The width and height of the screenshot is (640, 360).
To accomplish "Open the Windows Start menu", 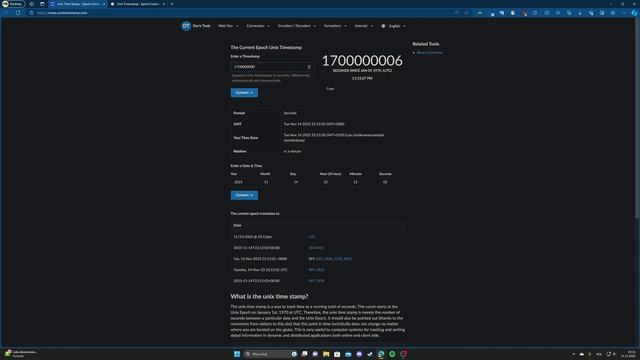I will tap(237, 354).
